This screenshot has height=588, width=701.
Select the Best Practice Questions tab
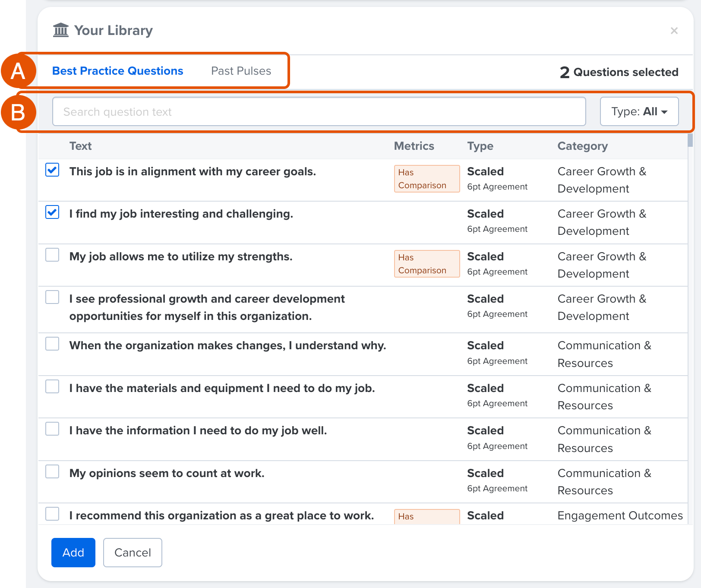pyautogui.click(x=117, y=71)
